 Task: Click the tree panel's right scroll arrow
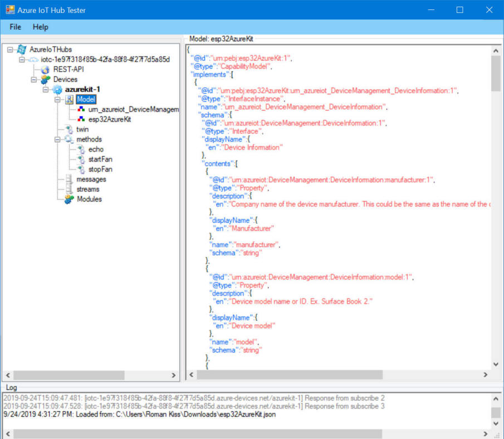click(x=174, y=375)
